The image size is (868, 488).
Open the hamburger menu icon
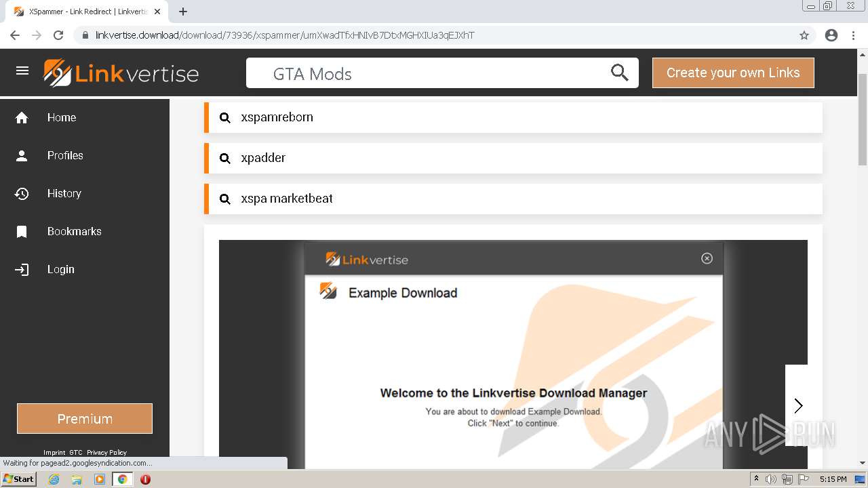[22, 70]
